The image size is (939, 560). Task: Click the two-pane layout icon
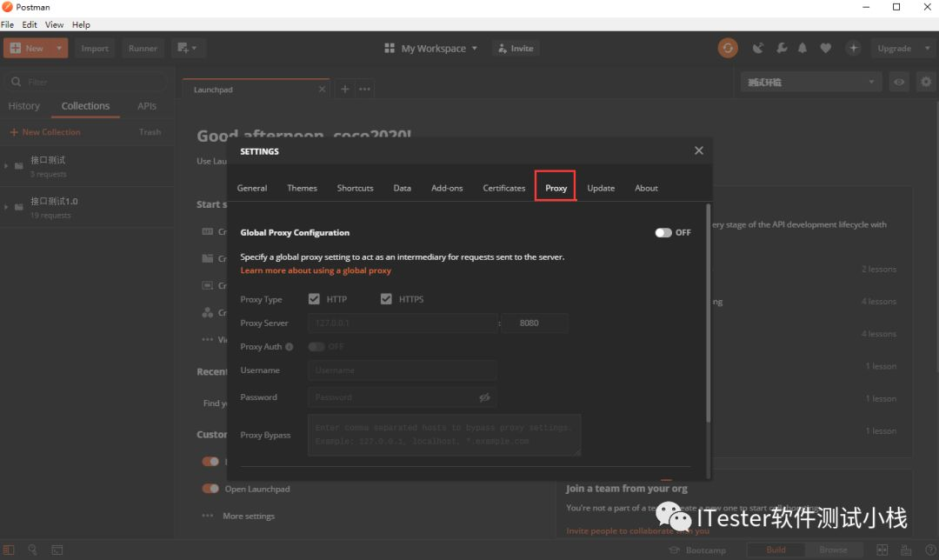[x=882, y=550]
